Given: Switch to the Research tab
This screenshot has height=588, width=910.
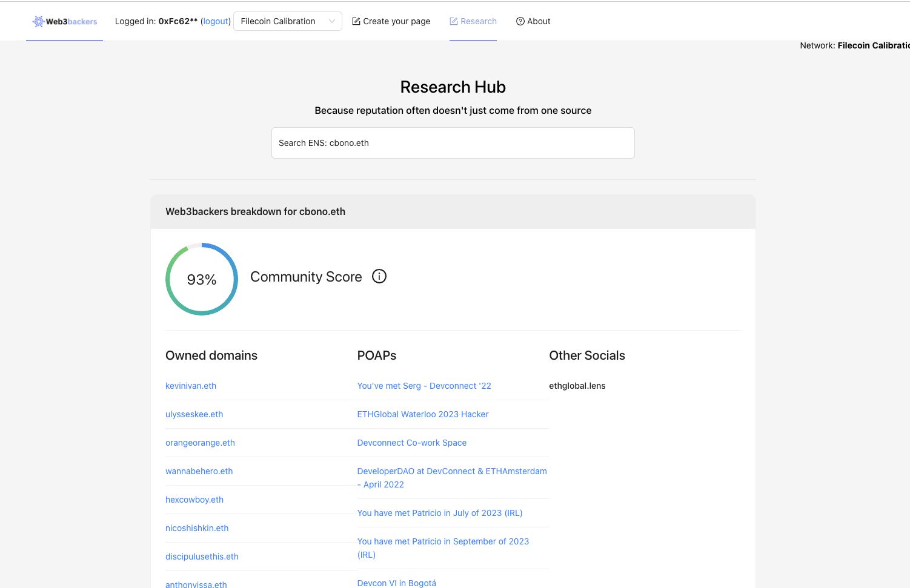Looking at the screenshot, I should click(473, 21).
